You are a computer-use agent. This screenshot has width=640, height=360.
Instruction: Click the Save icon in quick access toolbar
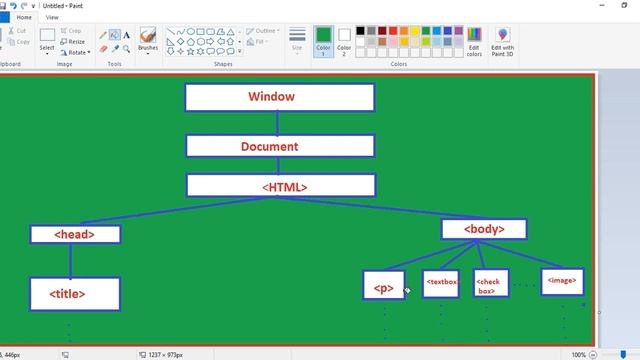2,6
